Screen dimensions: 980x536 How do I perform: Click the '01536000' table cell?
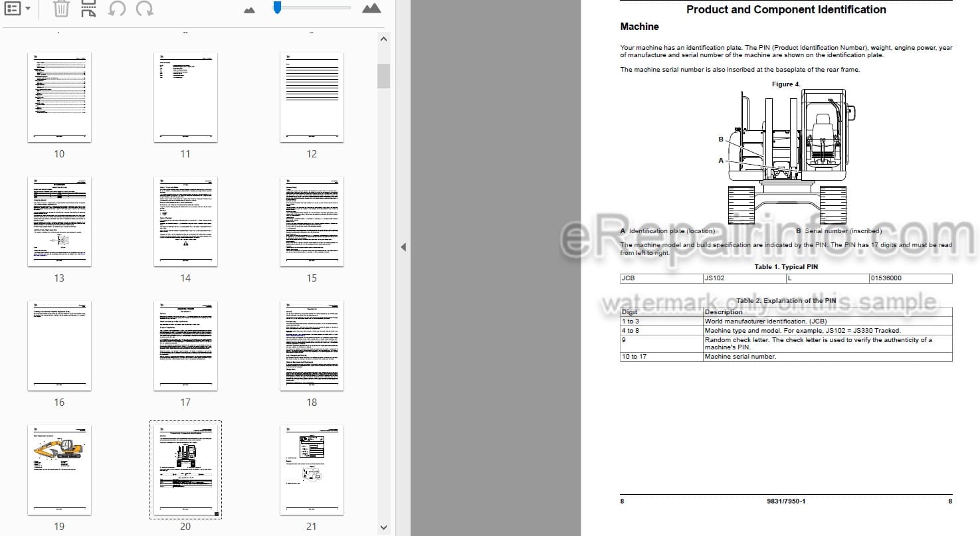pyautogui.click(x=910, y=278)
